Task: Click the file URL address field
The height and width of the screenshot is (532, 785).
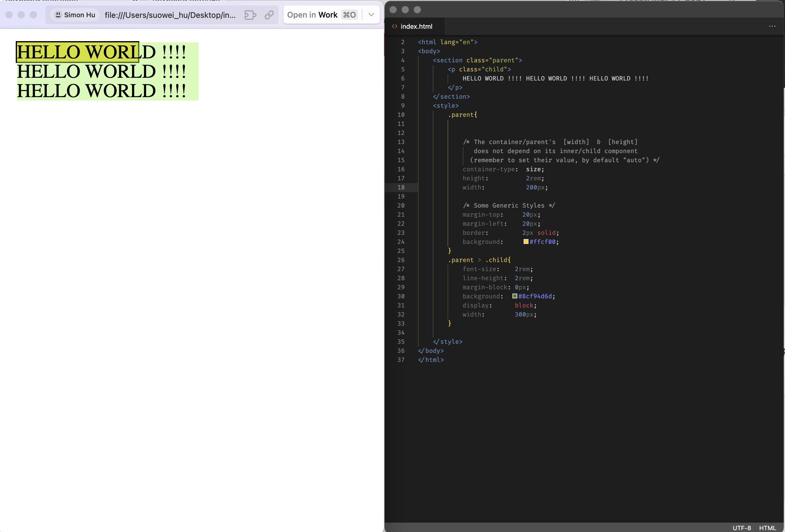Action: coord(170,15)
